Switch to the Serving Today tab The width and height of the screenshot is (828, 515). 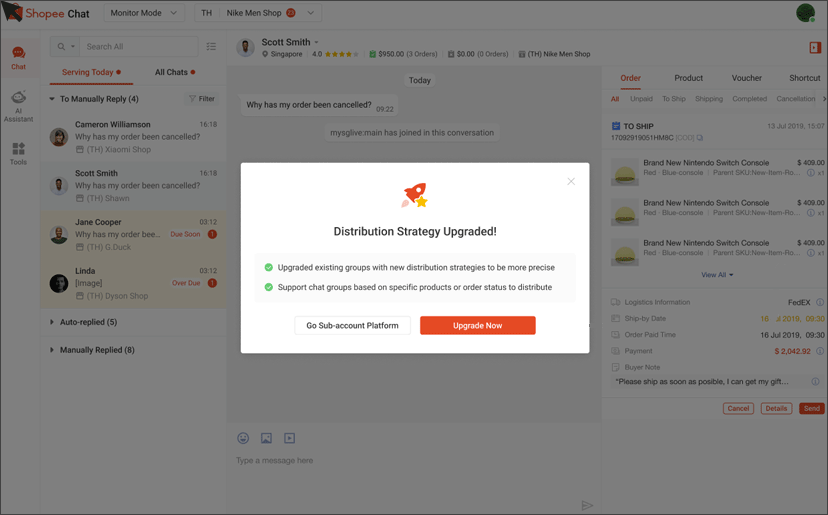pyautogui.click(x=91, y=72)
